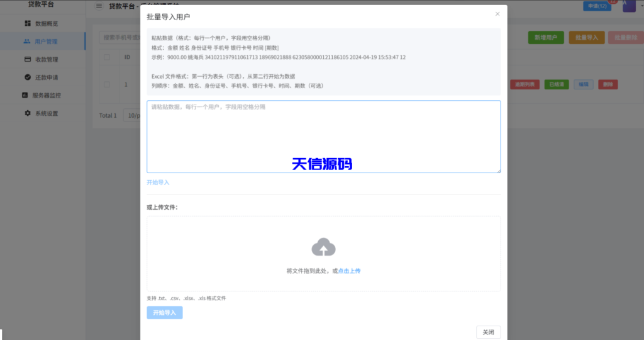The image size is (644, 340).
Task: Open the user avatar menu
Action: (629, 6)
